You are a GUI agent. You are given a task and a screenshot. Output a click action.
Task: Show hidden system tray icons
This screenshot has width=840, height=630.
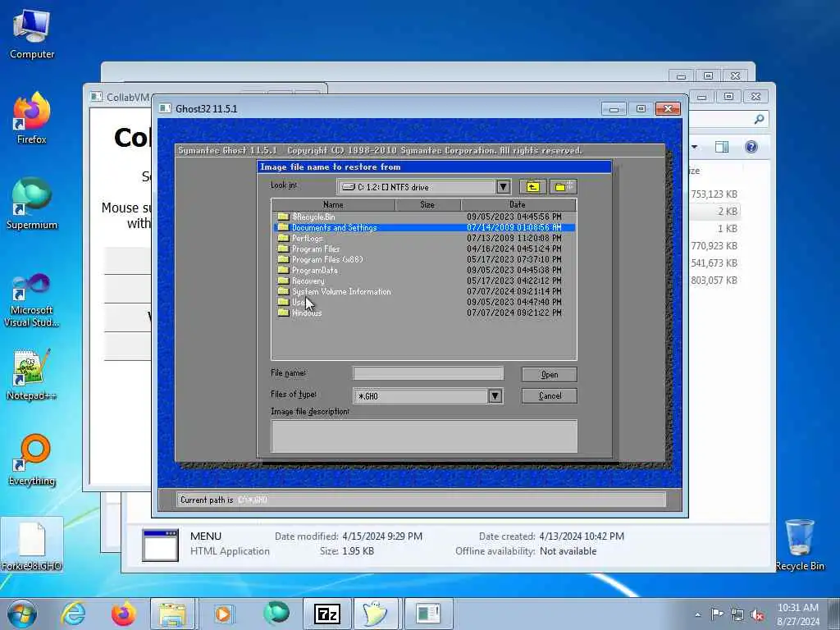coord(697,614)
